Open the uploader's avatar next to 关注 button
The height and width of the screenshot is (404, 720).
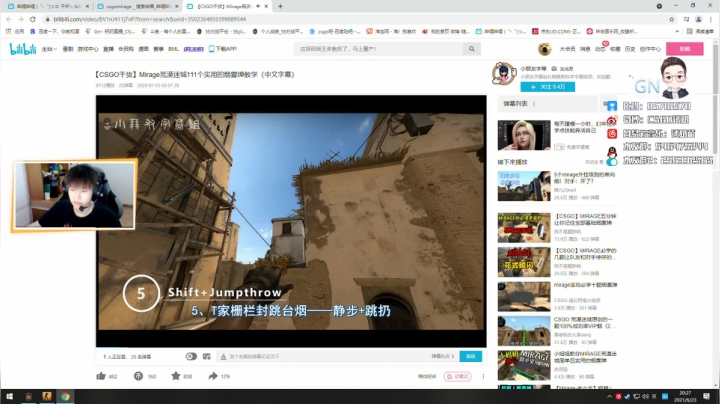pos(504,73)
